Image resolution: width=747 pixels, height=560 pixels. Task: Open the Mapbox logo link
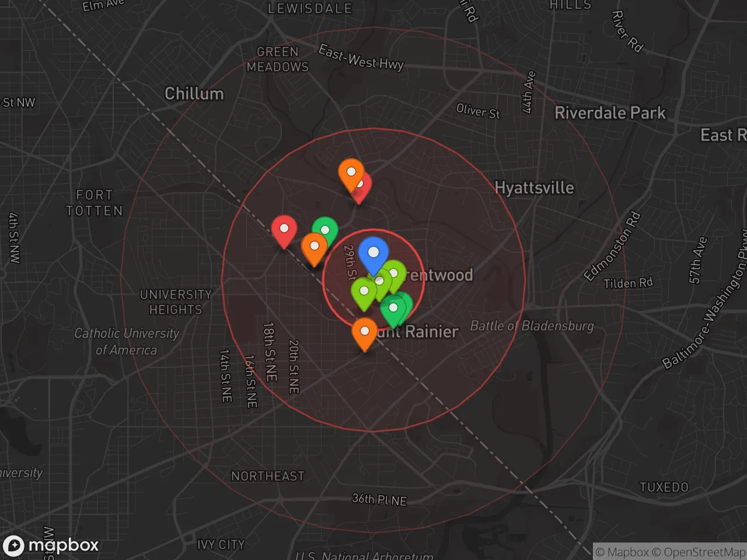click(x=51, y=545)
